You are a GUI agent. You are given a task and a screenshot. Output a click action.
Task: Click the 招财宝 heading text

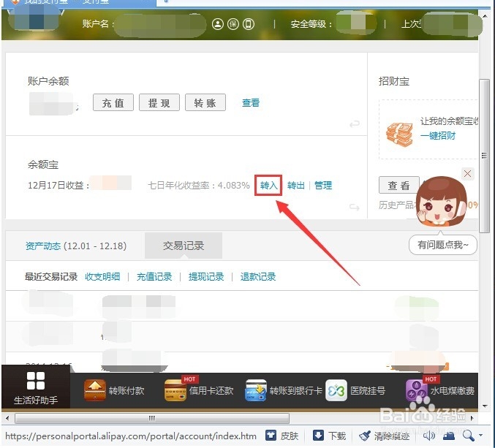click(x=394, y=81)
